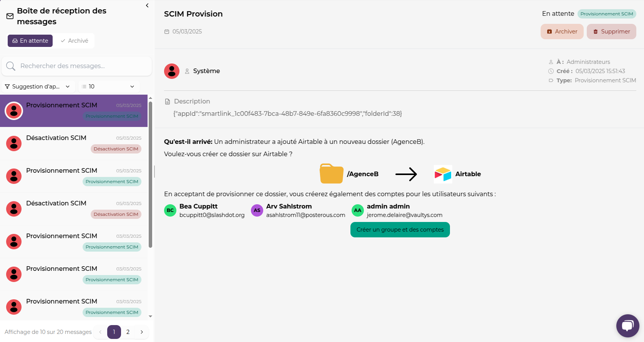Collapse the message inbox sidebar chevron

(147, 6)
